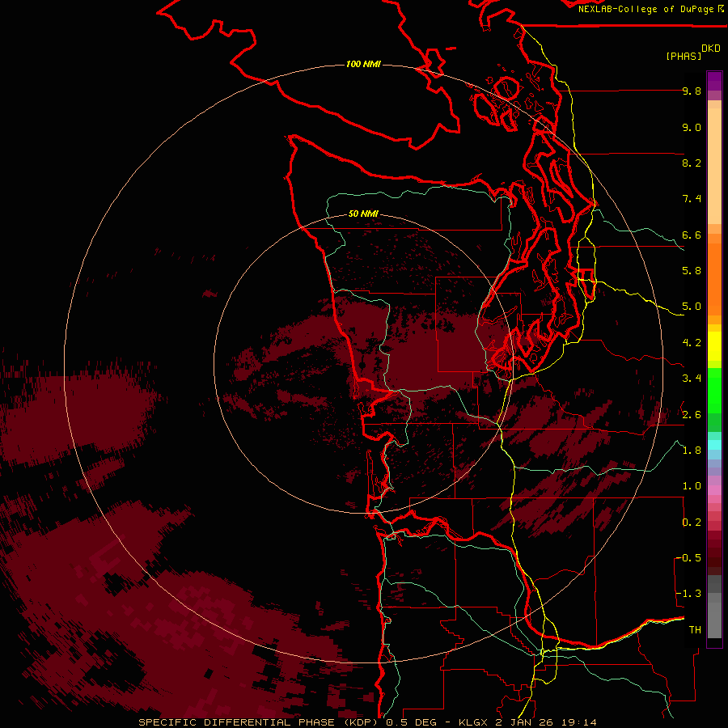Pick the yellow band of the colorbar
The width and height of the screenshot is (728, 728).
point(714,346)
